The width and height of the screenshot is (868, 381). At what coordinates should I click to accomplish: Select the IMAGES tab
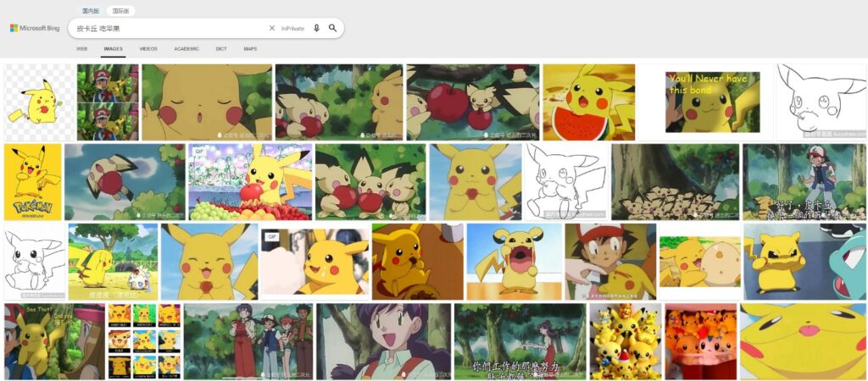pyautogui.click(x=113, y=49)
